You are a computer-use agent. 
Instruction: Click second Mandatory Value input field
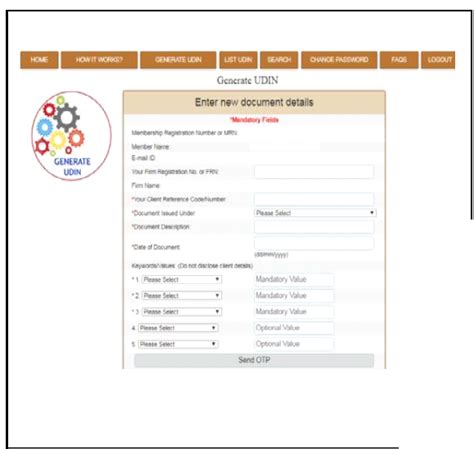pos(294,296)
